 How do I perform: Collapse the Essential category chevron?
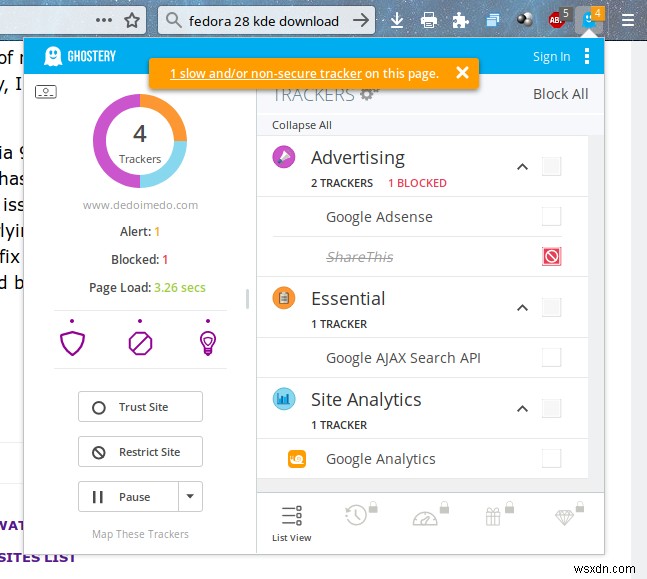pos(522,308)
